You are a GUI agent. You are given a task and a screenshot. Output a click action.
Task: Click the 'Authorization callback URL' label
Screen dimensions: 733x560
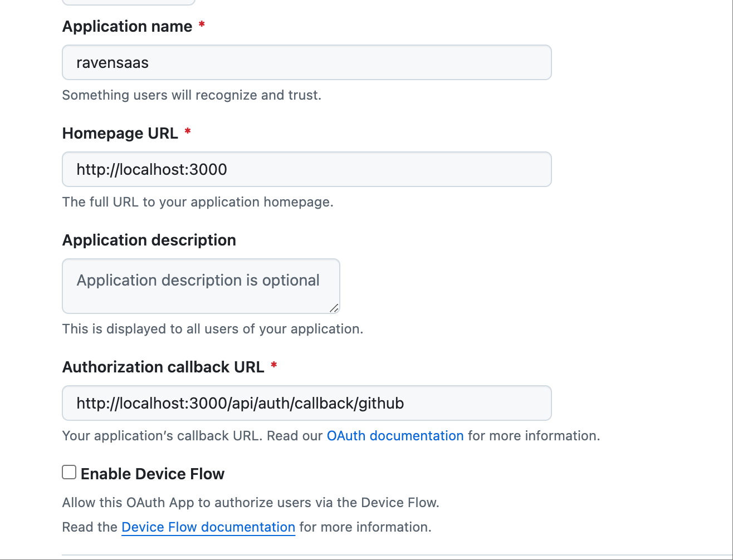point(163,367)
